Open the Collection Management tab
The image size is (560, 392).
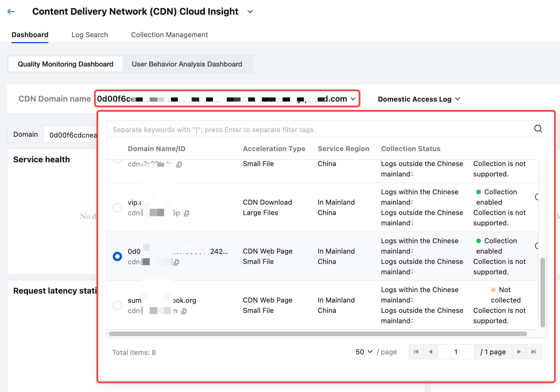[169, 35]
